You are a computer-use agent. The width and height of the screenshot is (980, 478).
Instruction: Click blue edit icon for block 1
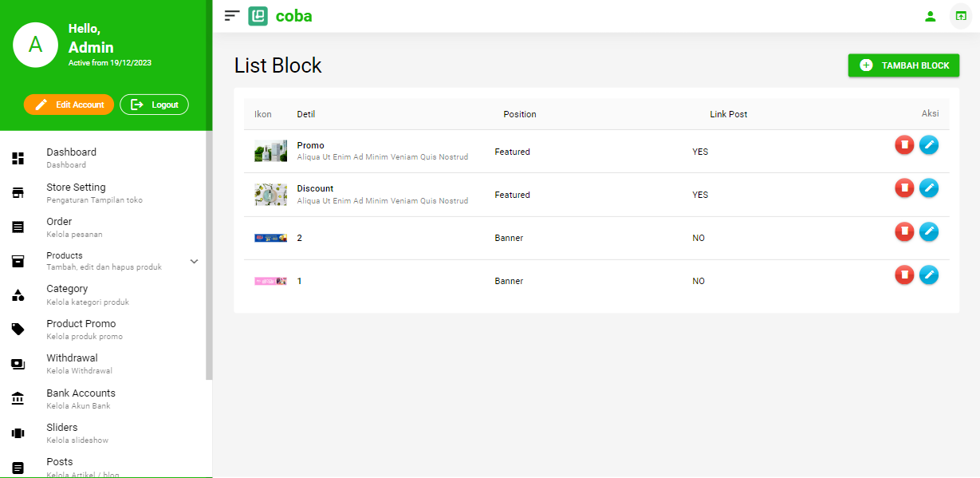click(929, 275)
